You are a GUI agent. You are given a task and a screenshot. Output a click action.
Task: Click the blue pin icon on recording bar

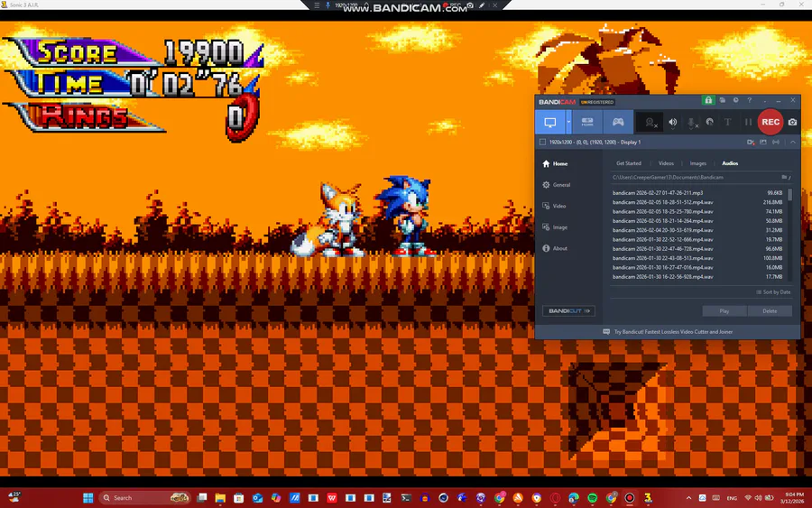[328, 5]
